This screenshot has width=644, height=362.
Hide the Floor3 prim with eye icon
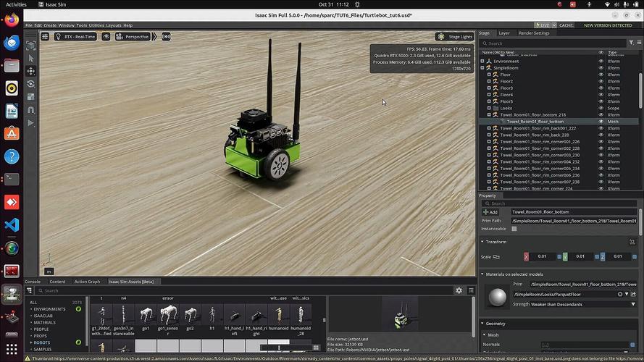click(601, 88)
